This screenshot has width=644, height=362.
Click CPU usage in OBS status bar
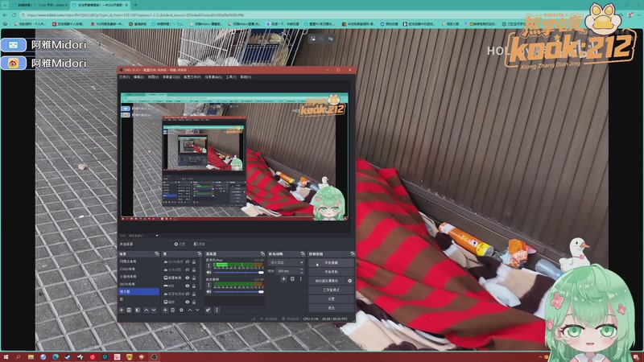point(311,319)
